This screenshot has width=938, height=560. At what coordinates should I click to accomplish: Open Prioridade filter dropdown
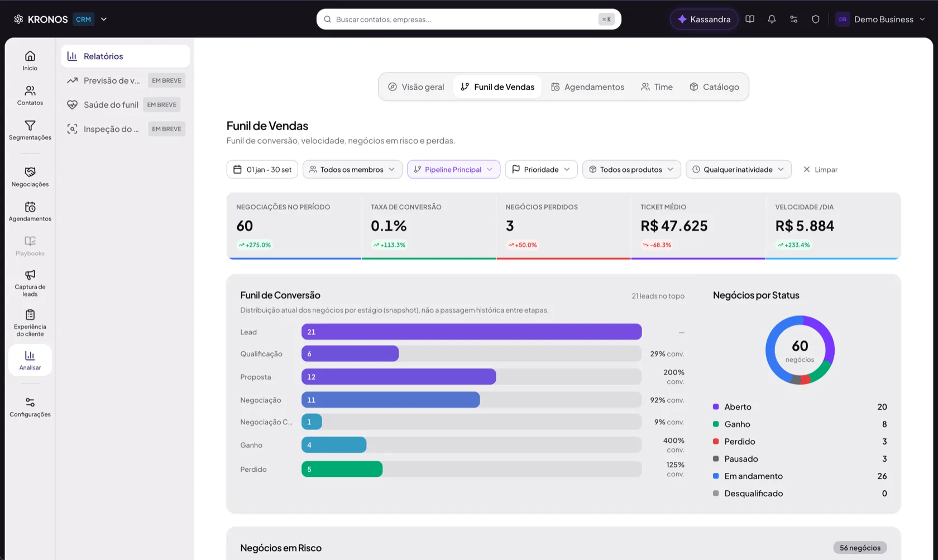(x=541, y=169)
